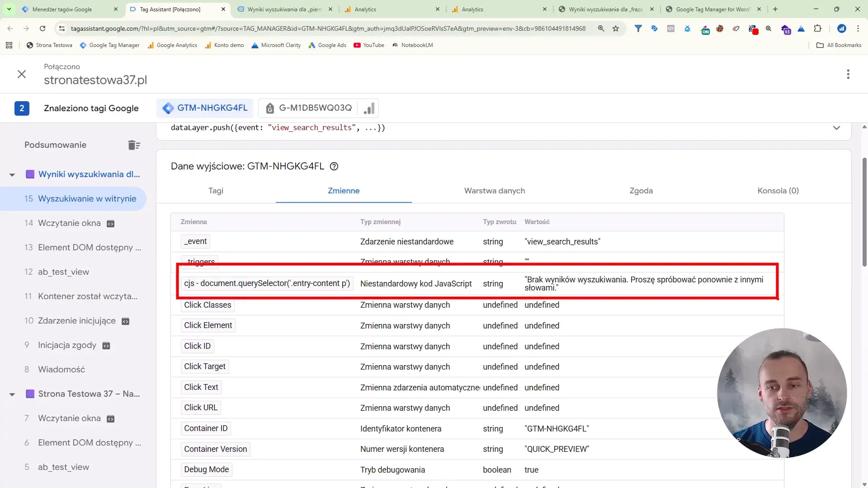Click the Click Classes variable chip
This screenshot has width=868, height=488.
tap(208, 305)
